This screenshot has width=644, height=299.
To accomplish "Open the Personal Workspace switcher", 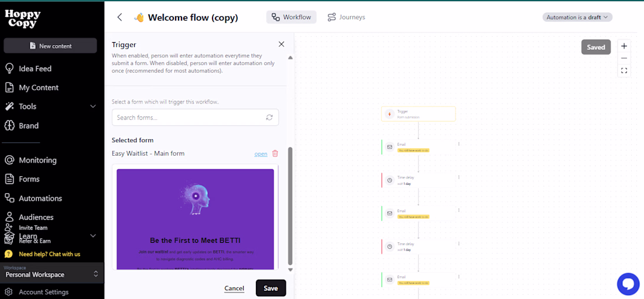I will (52, 273).
